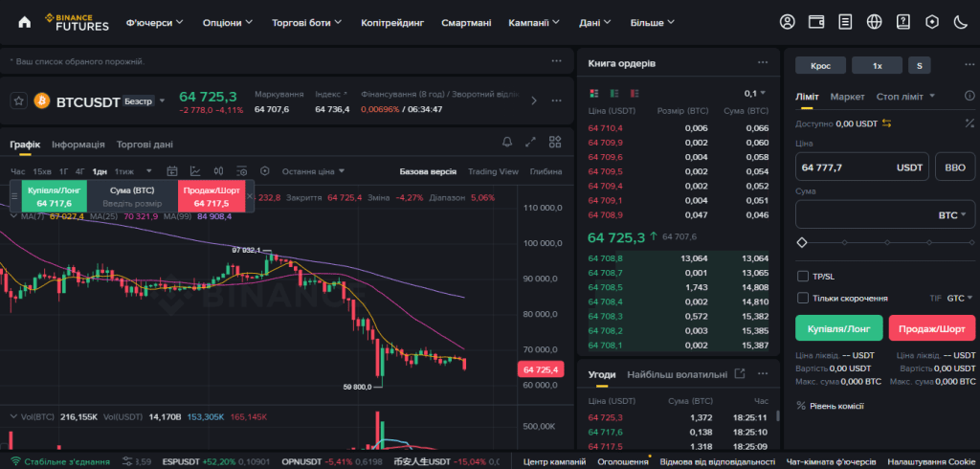Change candlestick chart type icon
This screenshot has height=469, width=980.
coord(219,171)
